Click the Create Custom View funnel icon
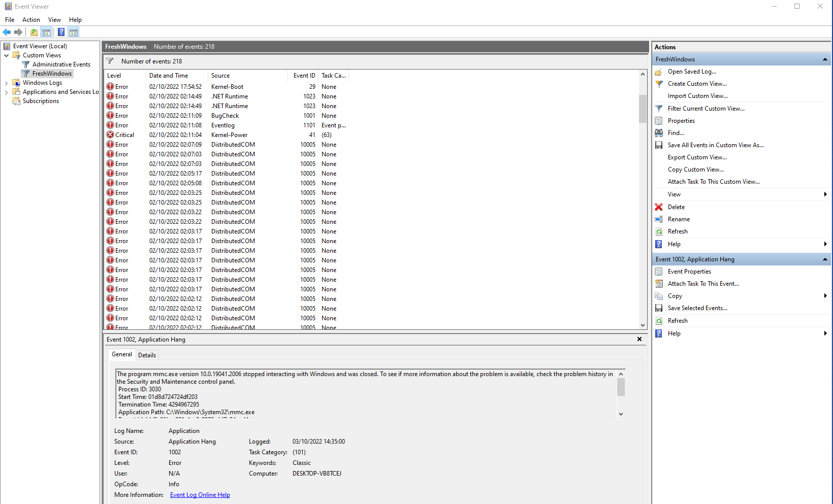 point(659,84)
